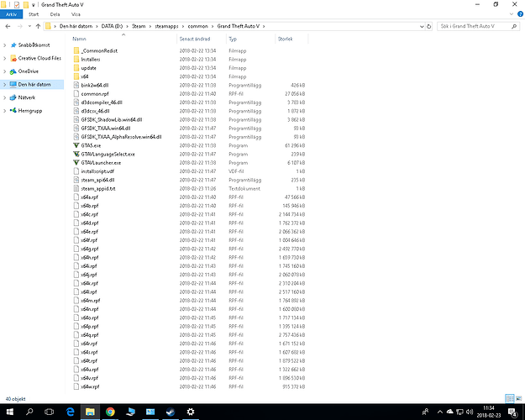Expand the Snabbåtkomst tree node

5,45
